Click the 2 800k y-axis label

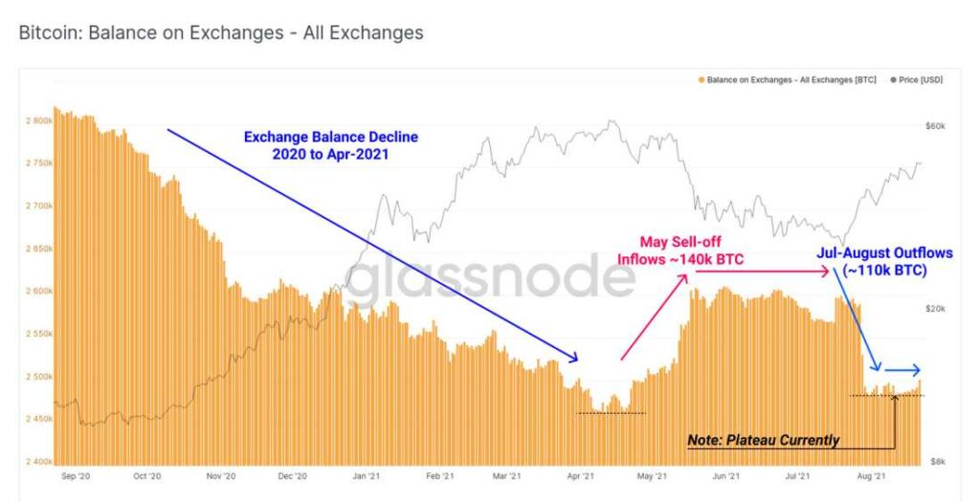38,120
